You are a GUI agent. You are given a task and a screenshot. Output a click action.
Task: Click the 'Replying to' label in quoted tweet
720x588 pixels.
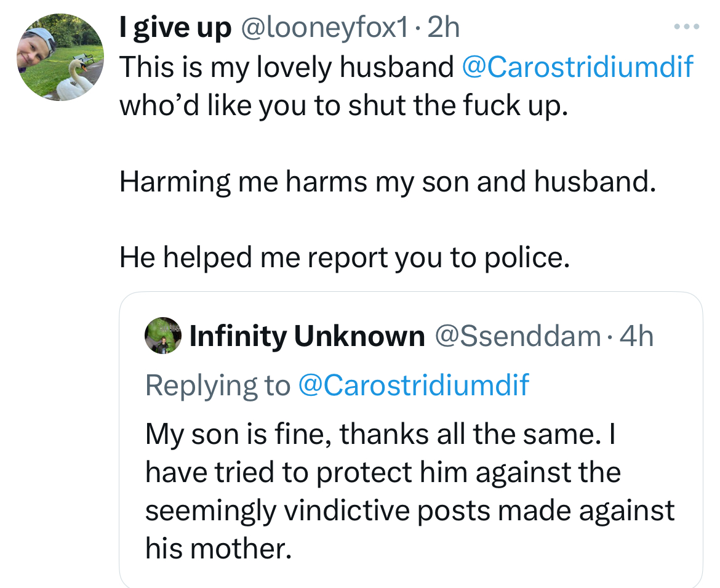click(218, 385)
